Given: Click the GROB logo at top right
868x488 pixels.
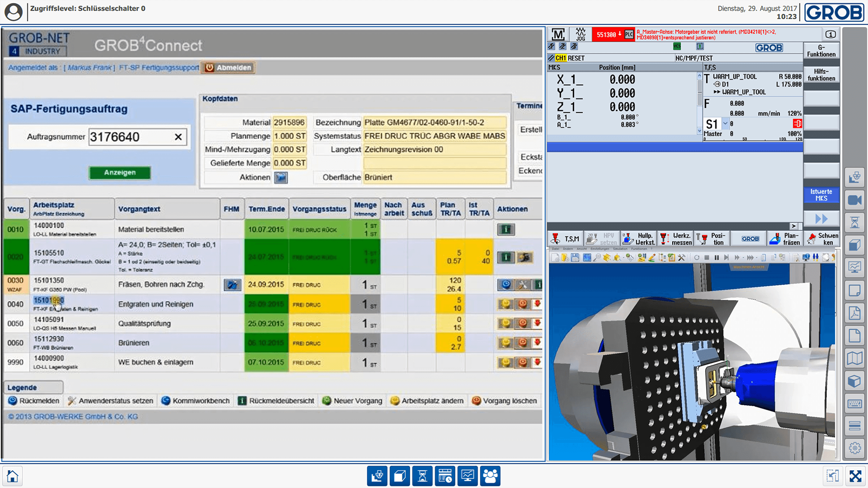Looking at the screenshot, I should 834,12.
